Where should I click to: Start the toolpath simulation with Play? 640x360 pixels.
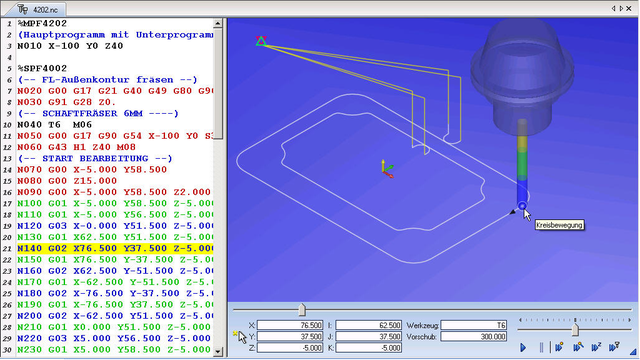523,348
